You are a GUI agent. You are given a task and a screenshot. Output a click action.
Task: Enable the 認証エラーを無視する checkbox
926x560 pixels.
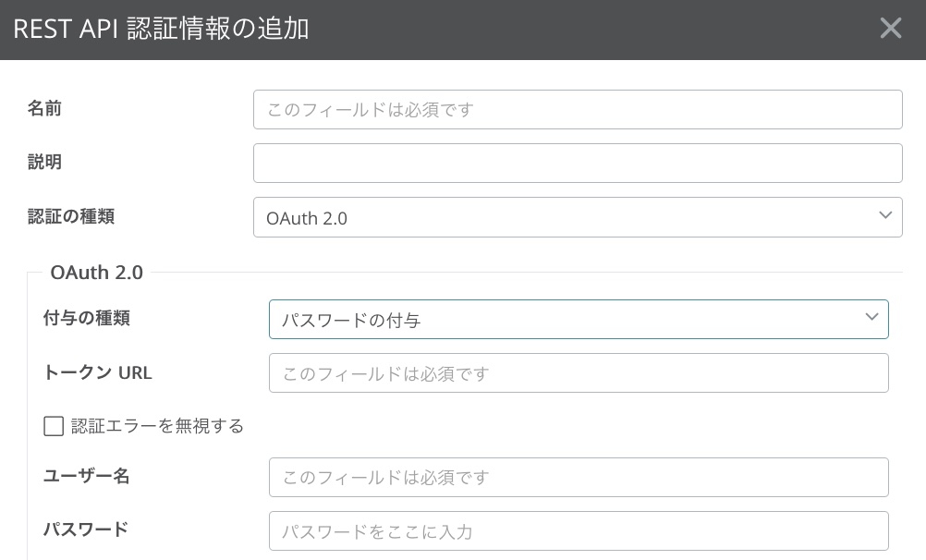point(54,426)
